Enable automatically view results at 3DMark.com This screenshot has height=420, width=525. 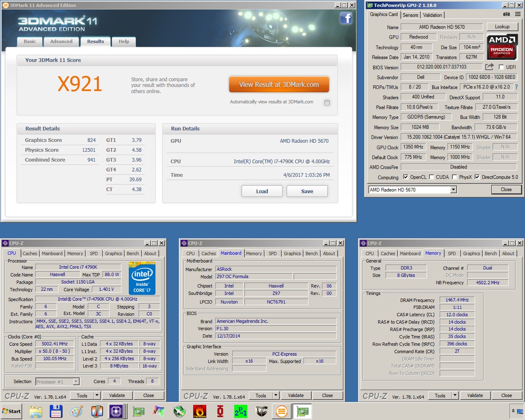tap(327, 103)
